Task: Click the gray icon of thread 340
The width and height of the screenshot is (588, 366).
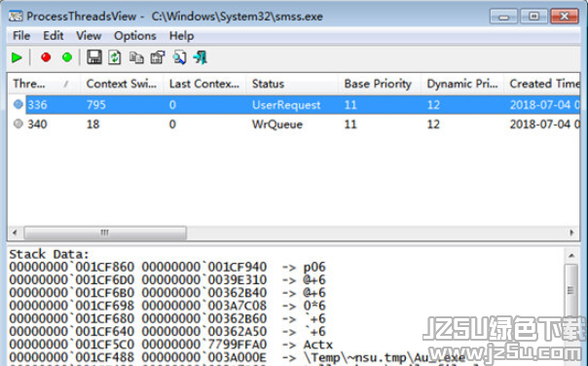Action: (18, 124)
